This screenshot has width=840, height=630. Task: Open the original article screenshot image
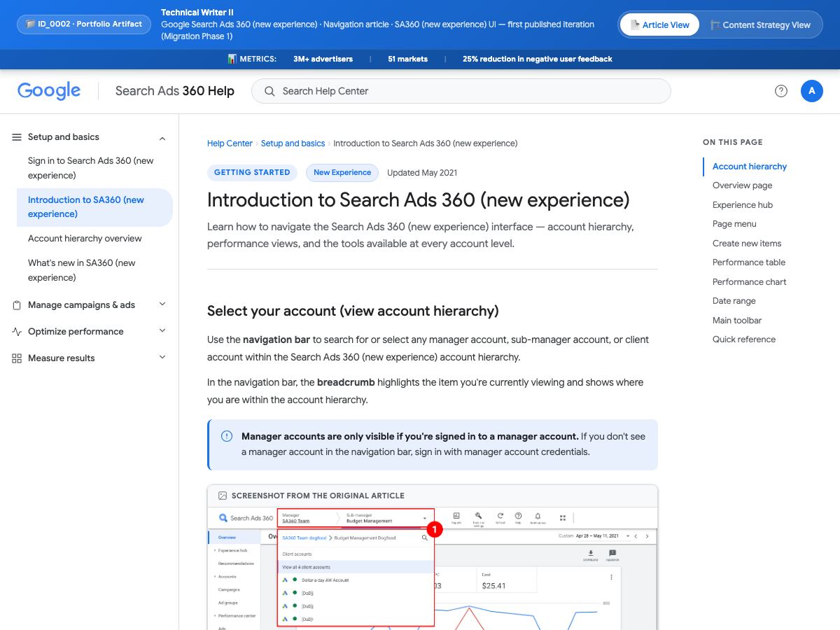433,568
